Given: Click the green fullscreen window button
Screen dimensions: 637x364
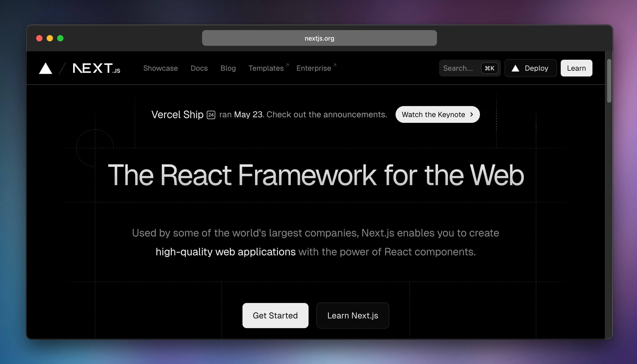Looking at the screenshot, I should [60, 38].
